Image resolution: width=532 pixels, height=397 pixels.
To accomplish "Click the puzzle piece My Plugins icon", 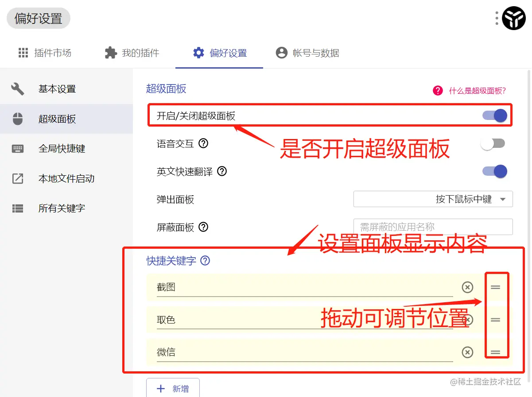I will [x=111, y=53].
